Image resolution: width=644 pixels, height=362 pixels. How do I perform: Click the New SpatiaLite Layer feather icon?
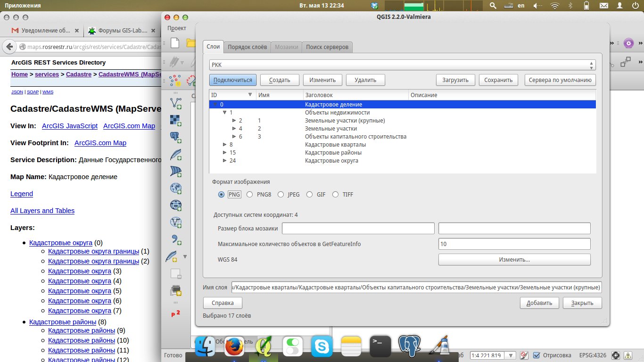pyautogui.click(x=173, y=256)
